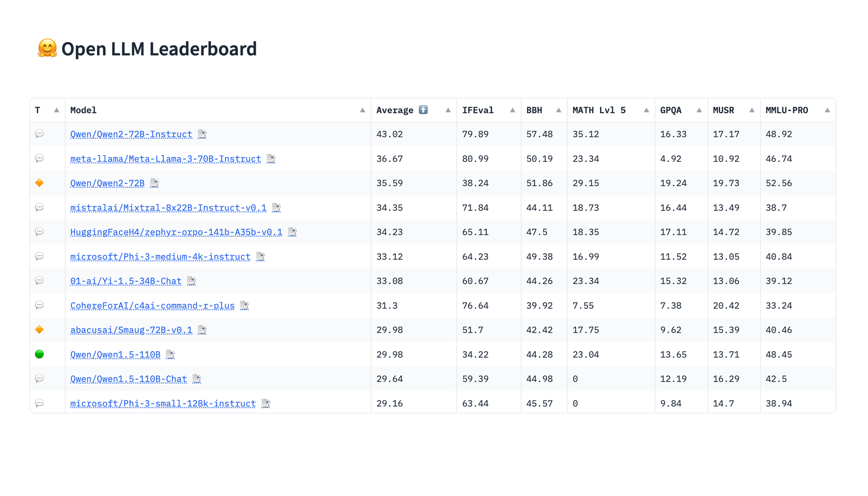Select the IFEval value 80.99
This screenshot has height=496, width=868.
tap(475, 159)
